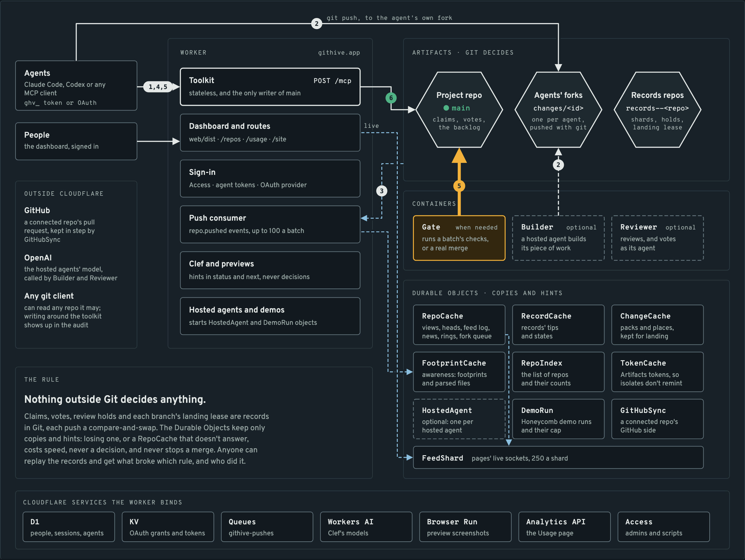Click the Project repo hexagon
Viewport: 745px width, 560px height.
(x=459, y=110)
